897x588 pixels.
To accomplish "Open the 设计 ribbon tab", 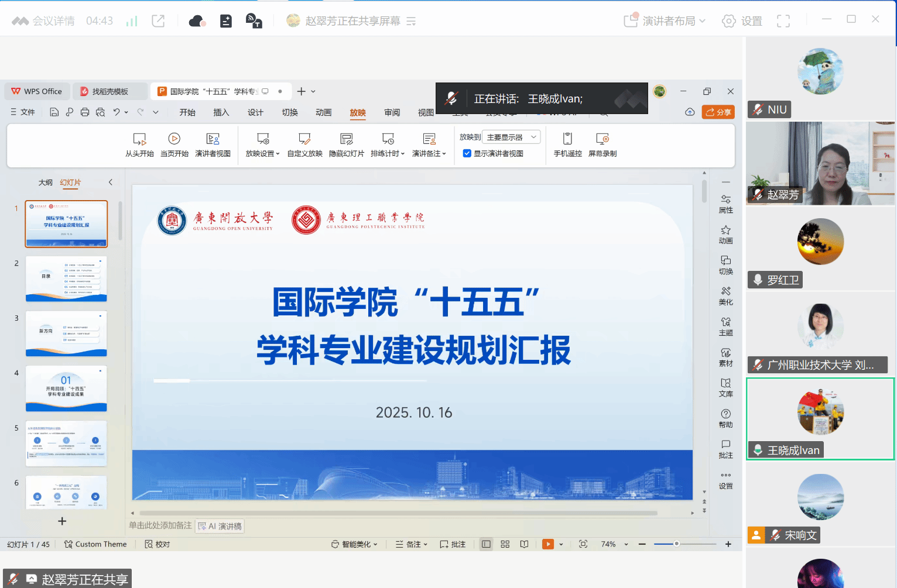I will pyautogui.click(x=255, y=112).
